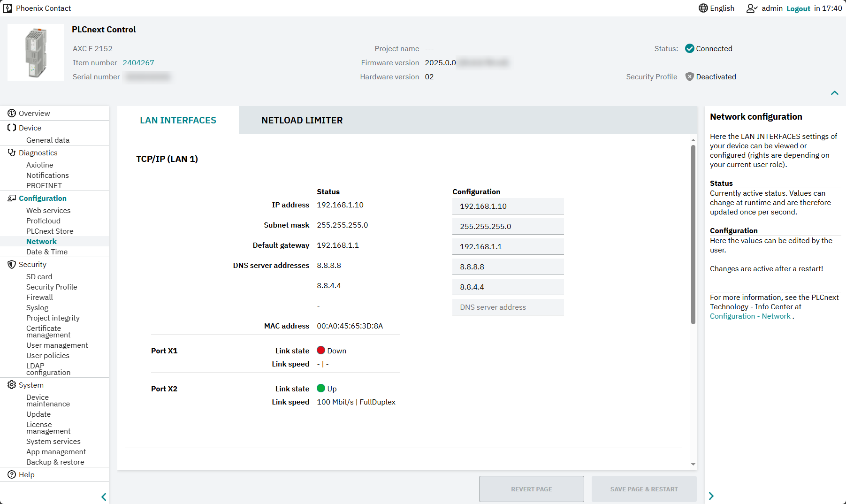Click the Logout link
The image size is (846, 504).
(798, 8)
